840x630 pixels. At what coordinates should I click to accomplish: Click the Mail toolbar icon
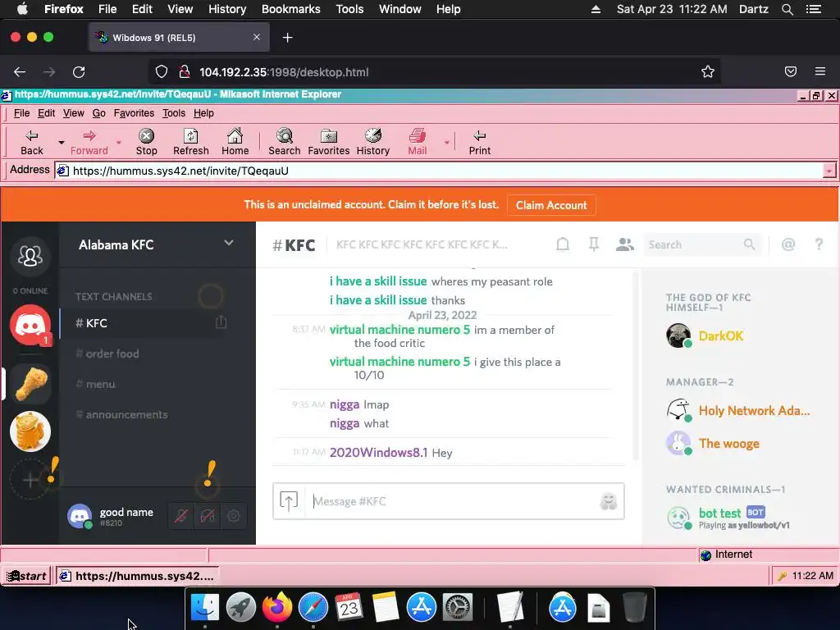(418, 143)
